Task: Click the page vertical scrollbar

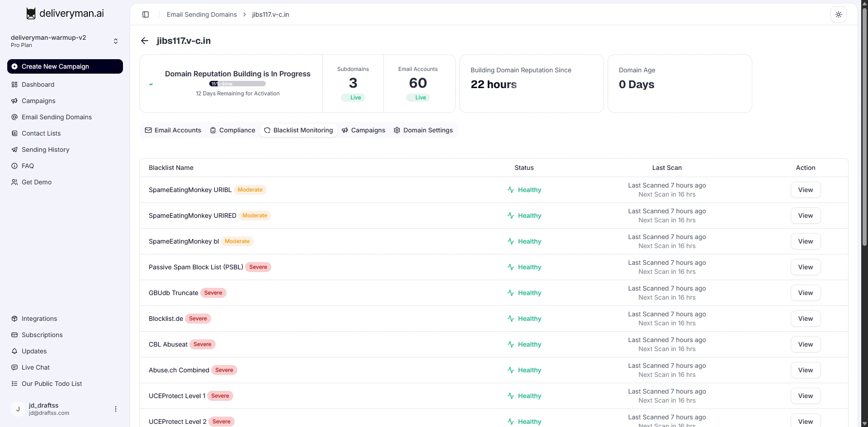Action: tap(864, 127)
